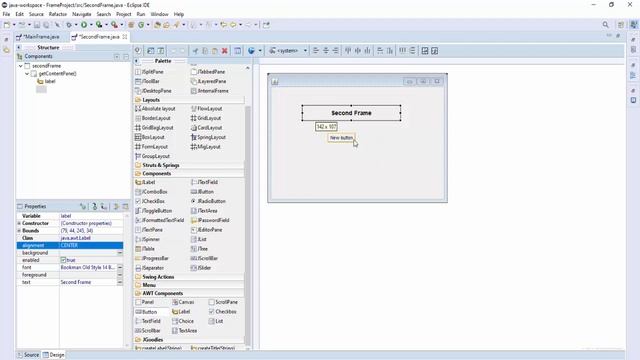This screenshot has height=360, width=640.
Task: Select AWT Checkbox in palette
Action: pyautogui.click(x=222, y=312)
